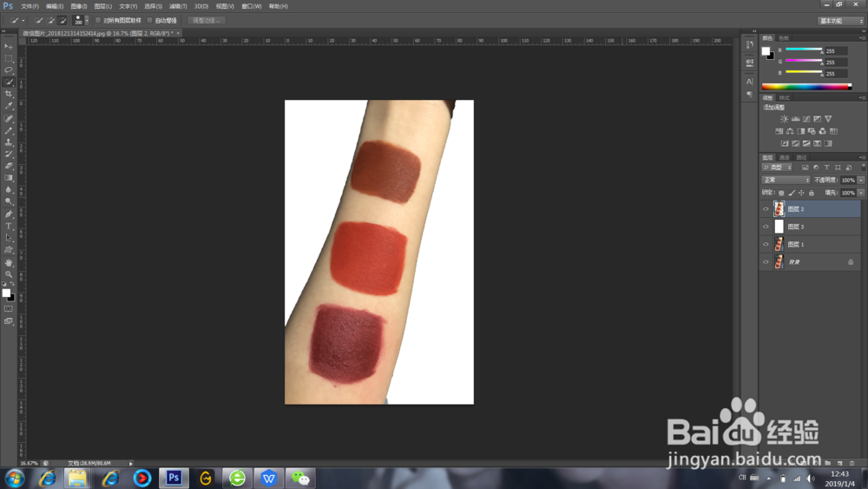The height and width of the screenshot is (489, 868).
Task: Select the Quick Selection tool in toolbox
Action: click(x=9, y=82)
